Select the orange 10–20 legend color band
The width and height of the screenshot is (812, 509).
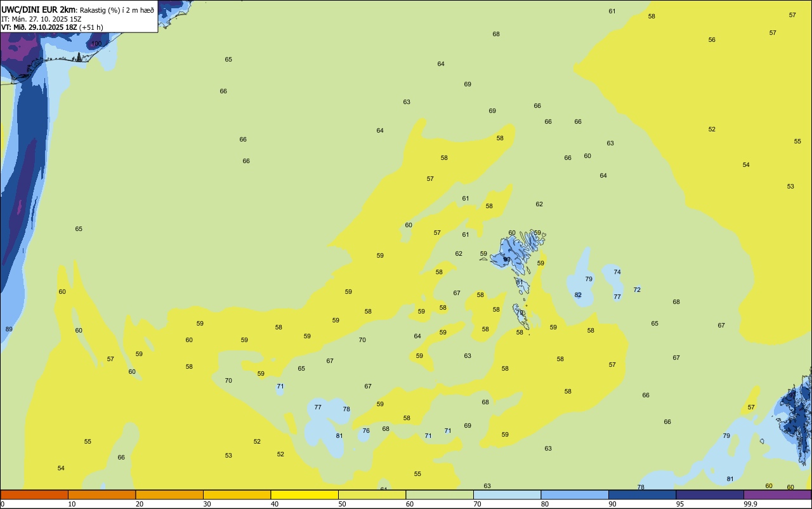pyautogui.click(x=101, y=494)
